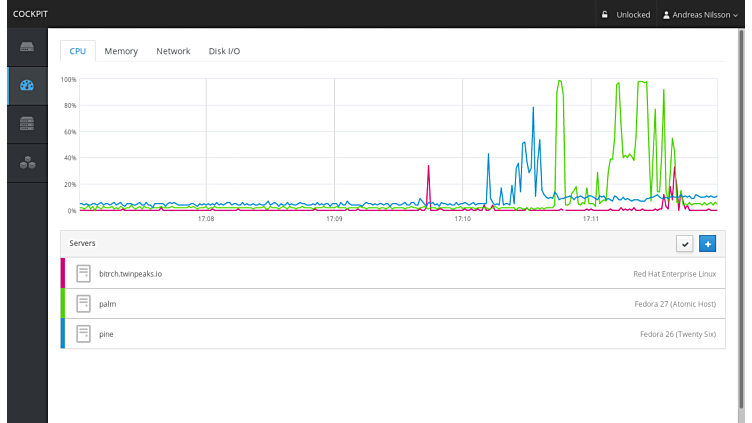
Task: Open the bitrch.twinpeaks.io server entry
Action: [130, 273]
